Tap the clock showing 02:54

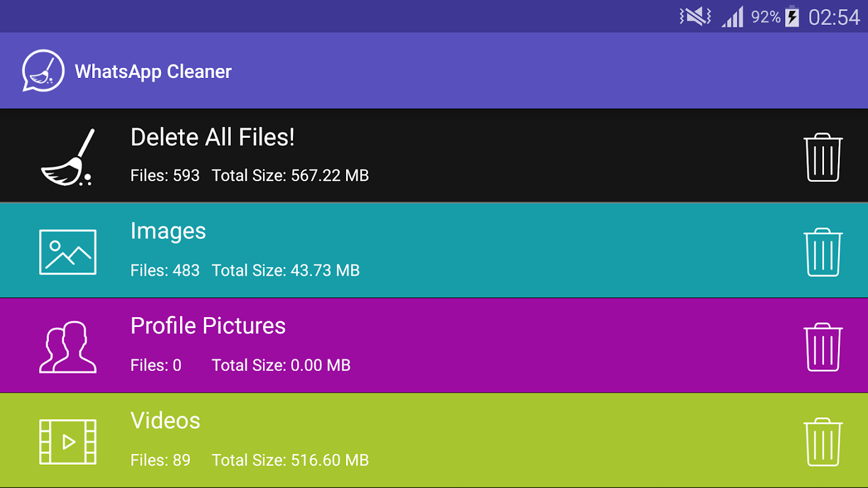834,17
